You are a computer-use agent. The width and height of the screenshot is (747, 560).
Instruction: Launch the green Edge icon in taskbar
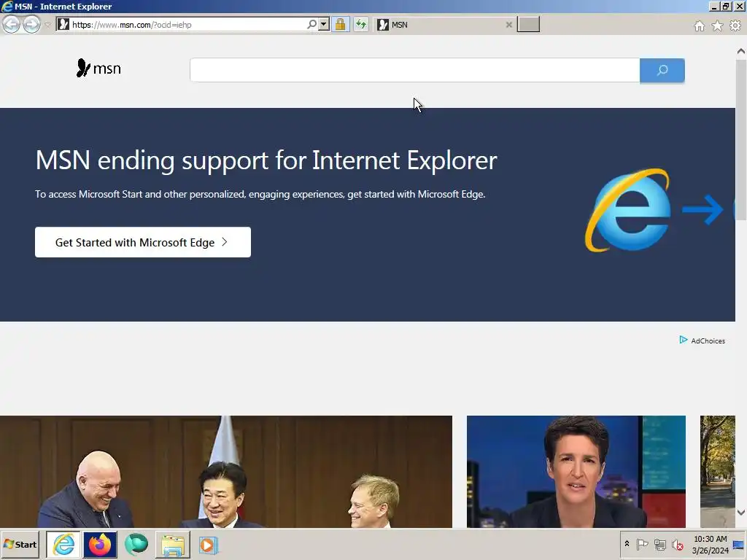click(136, 544)
